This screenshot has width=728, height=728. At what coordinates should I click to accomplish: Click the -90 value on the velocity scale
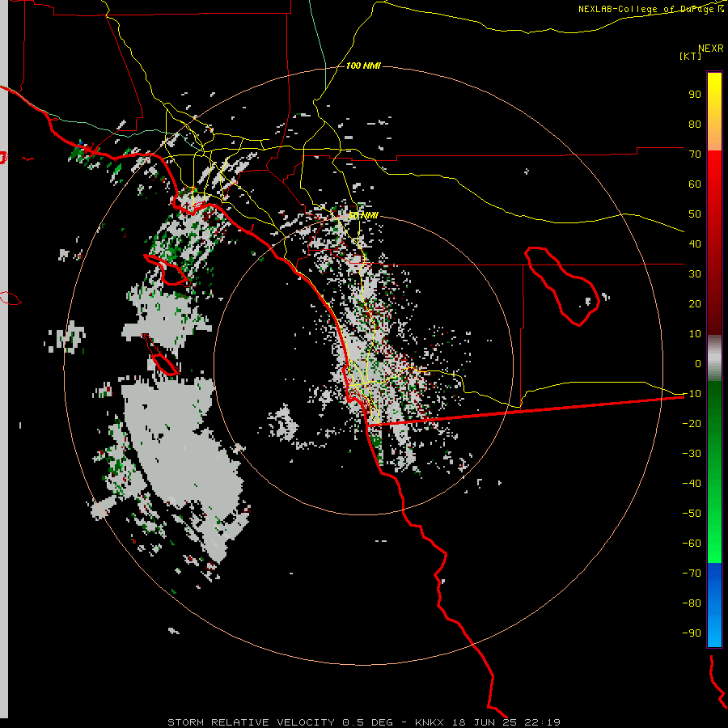(x=692, y=633)
